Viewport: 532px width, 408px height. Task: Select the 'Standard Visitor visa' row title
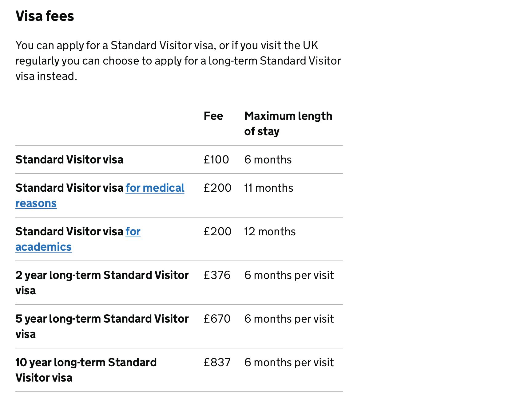tap(69, 160)
